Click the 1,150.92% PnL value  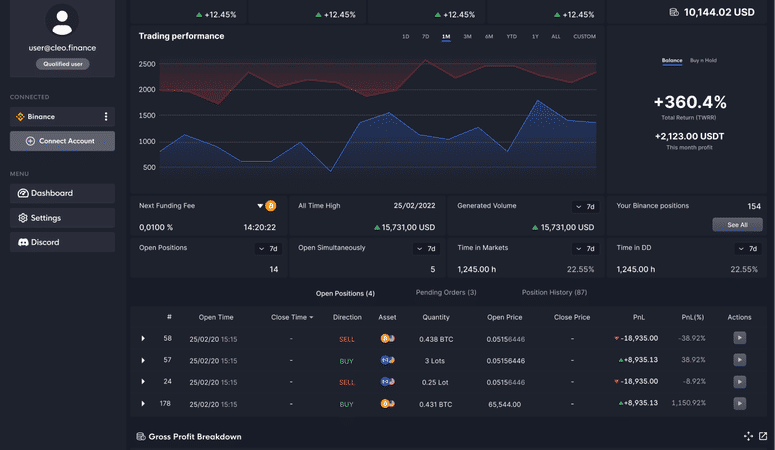coord(689,403)
